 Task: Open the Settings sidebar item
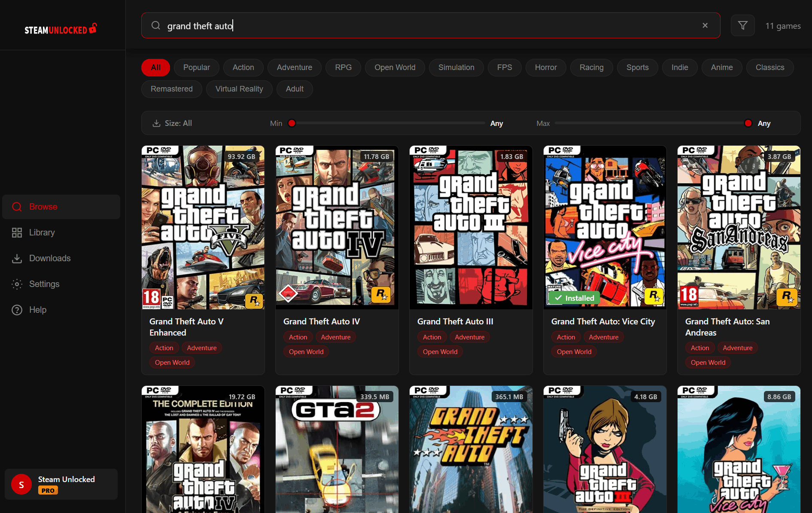[61, 284]
